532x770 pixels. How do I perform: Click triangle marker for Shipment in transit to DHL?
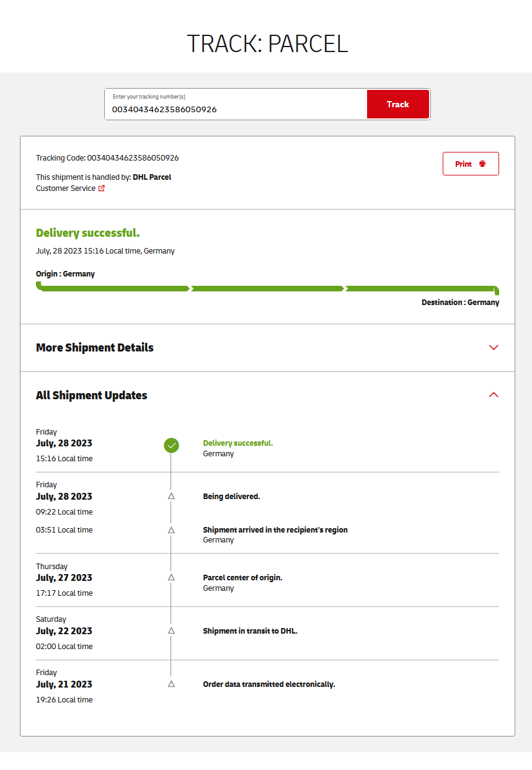(x=171, y=631)
